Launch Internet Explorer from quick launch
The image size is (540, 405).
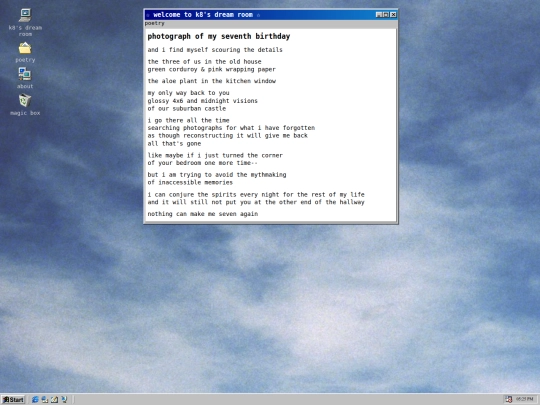point(35,399)
